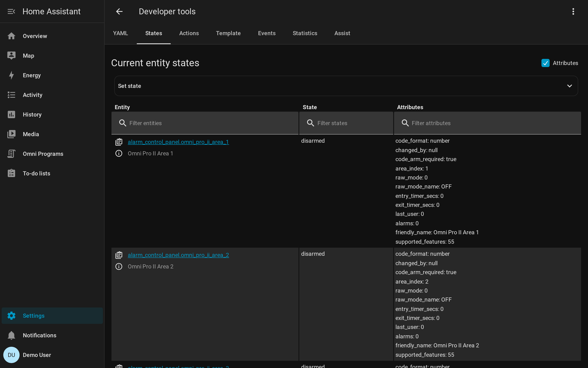The width and height of the screenshot is (588, 368).
Task: Show info for Omni Pro II Area 2
Action: pyautogui.click(x=119, y=267)
